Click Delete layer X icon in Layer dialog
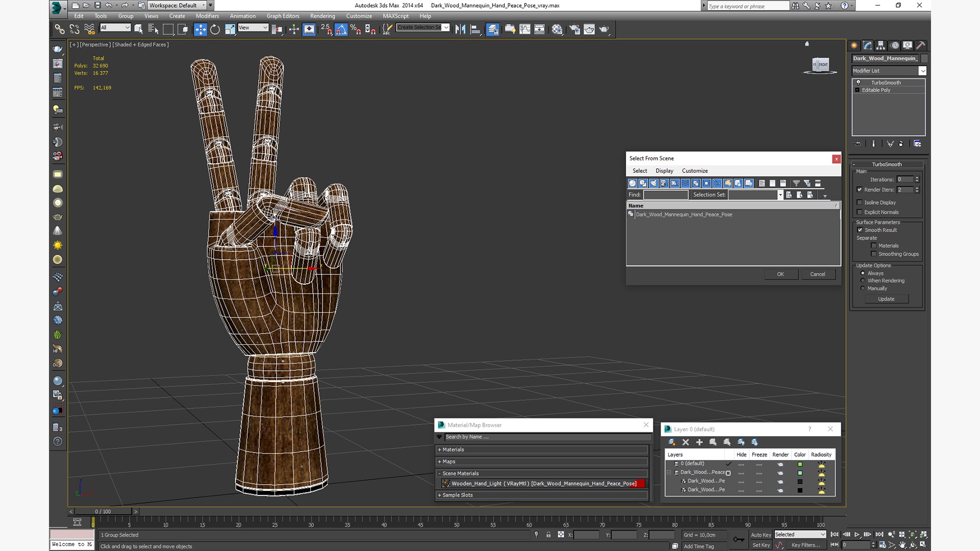980x551 pixels. (x=685, y=442)
